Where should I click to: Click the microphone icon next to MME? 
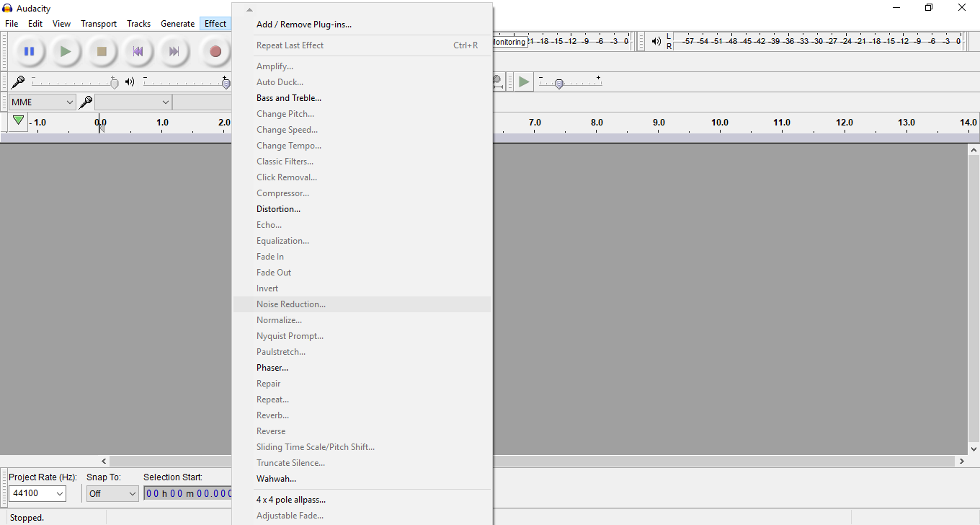point(86,102)
